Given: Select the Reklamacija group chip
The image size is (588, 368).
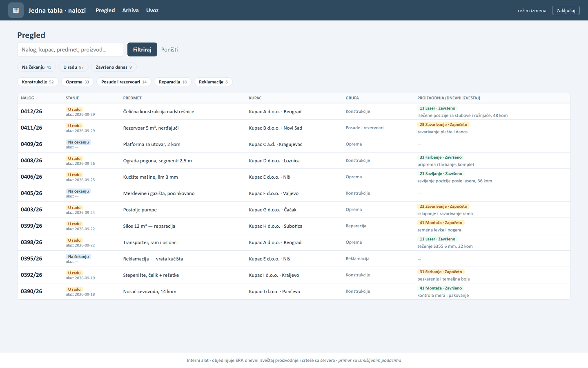Looking at the screenshot, I should (213, 82).
